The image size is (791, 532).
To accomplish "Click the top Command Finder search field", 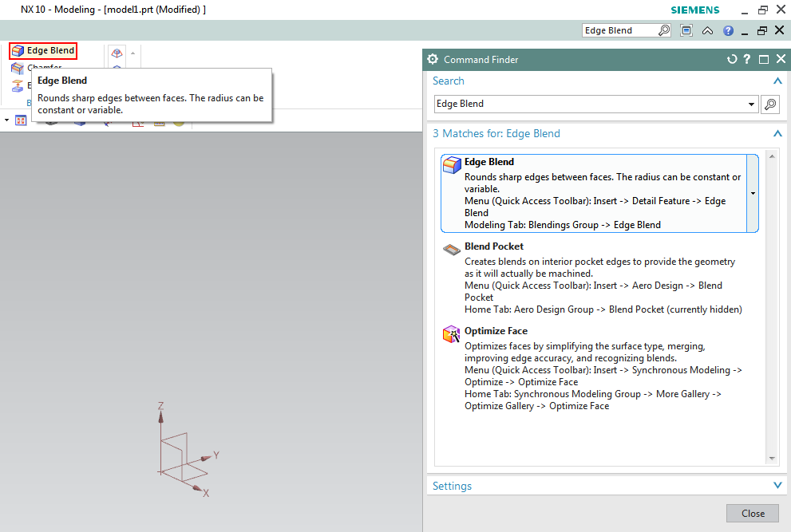I will tap(620, 30).
